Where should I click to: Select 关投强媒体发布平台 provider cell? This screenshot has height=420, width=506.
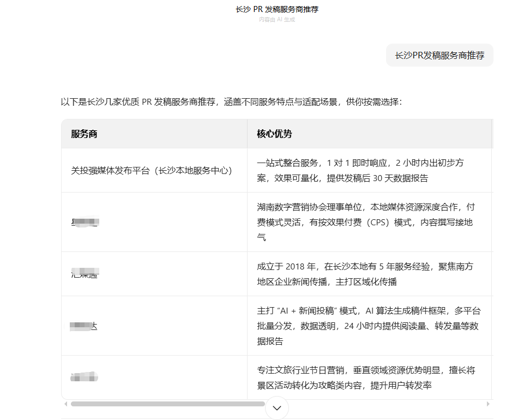[x=152, y=171]
